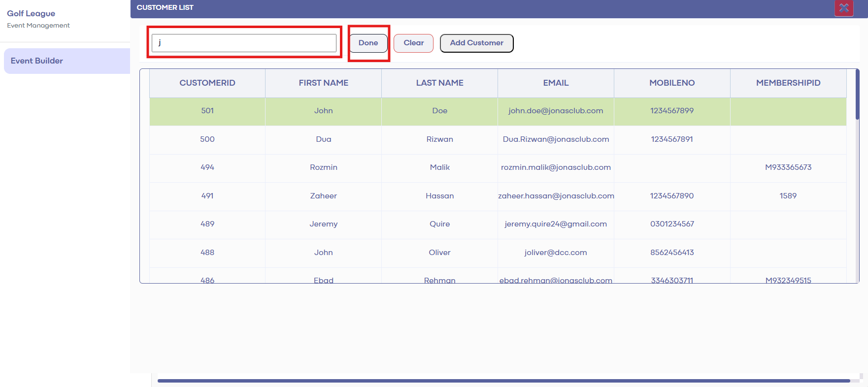The height and width of the screenshot is (387, 868).
Task: Click the MOBILENO column header
Action: click(672, 83)
